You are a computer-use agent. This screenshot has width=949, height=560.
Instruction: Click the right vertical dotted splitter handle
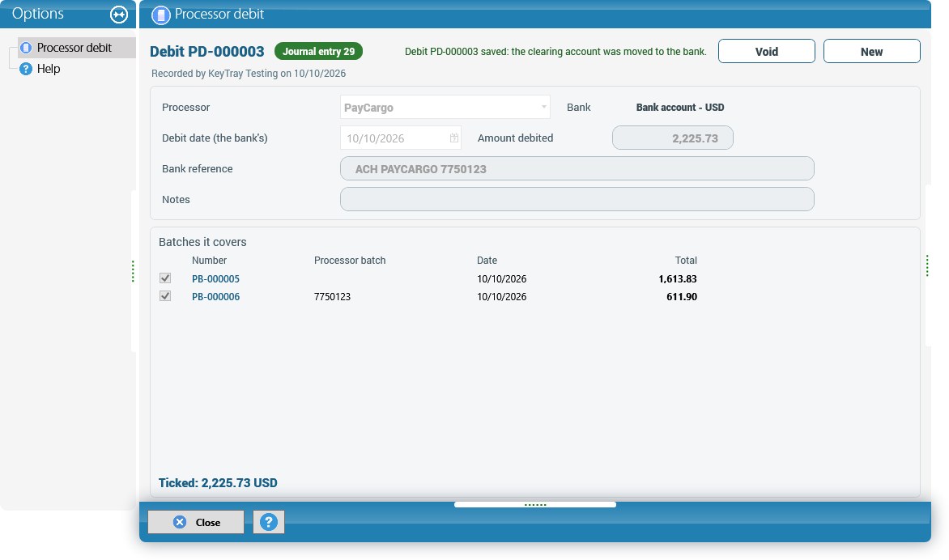pos(926,266)
